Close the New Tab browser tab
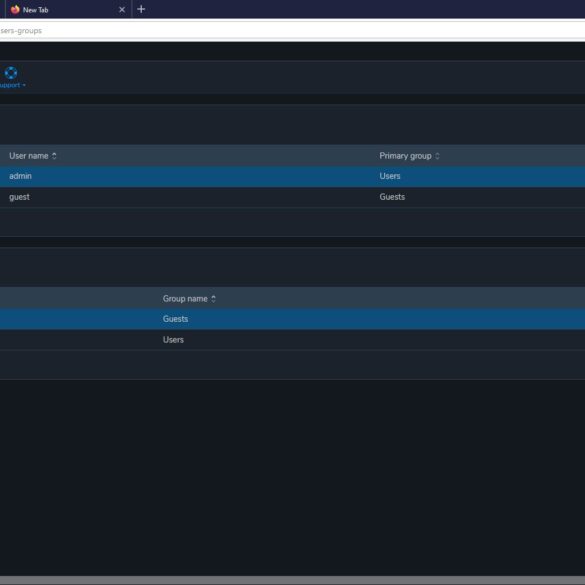This screenshot has width=585, height=585. [122, 10]
